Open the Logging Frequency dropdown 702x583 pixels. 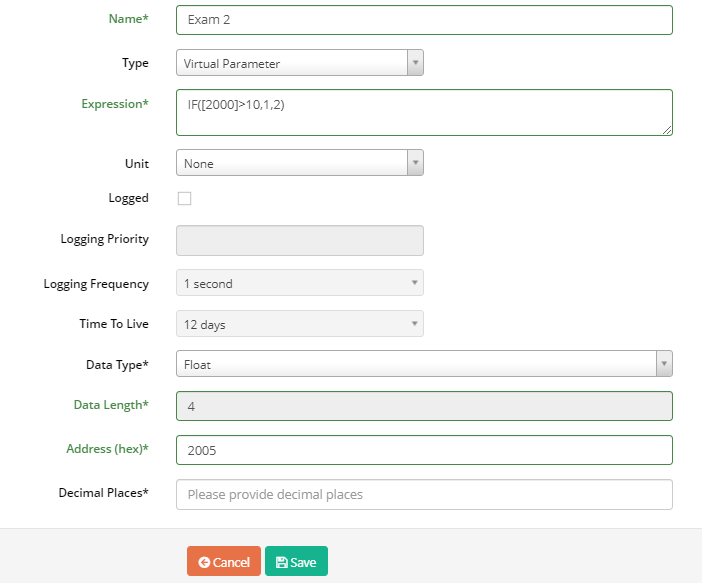300,283
